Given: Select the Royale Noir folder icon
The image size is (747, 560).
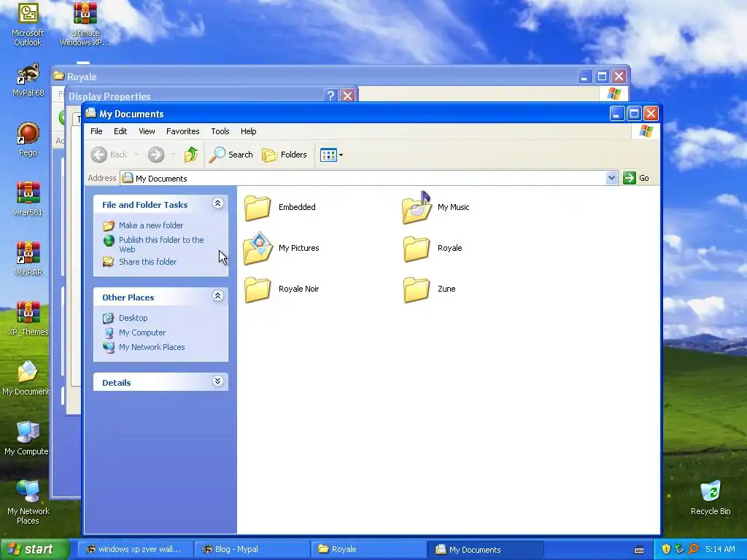Looking at the screenshot, I should tap(258, 289).
